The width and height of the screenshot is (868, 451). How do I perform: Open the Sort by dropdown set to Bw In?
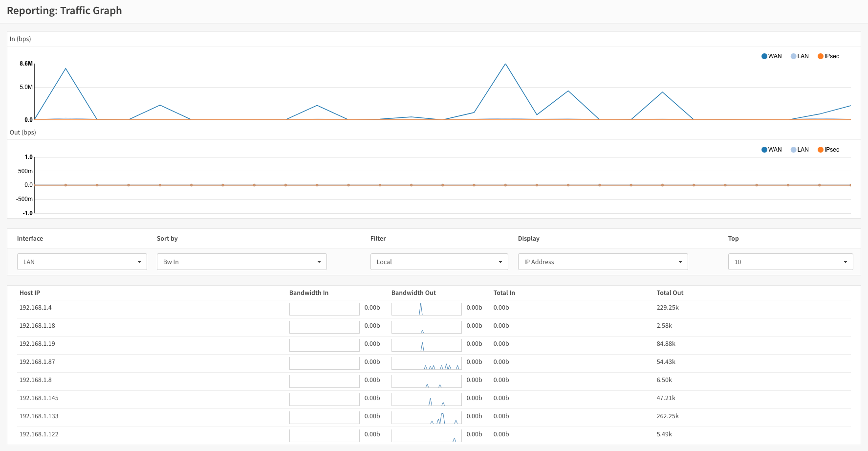click(241, 262)
